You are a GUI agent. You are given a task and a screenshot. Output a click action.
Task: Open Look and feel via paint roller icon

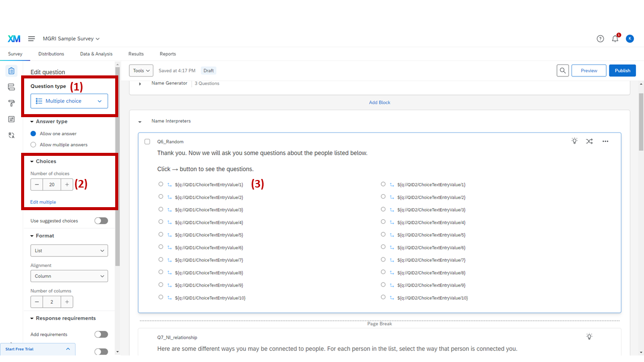point(11,103)
